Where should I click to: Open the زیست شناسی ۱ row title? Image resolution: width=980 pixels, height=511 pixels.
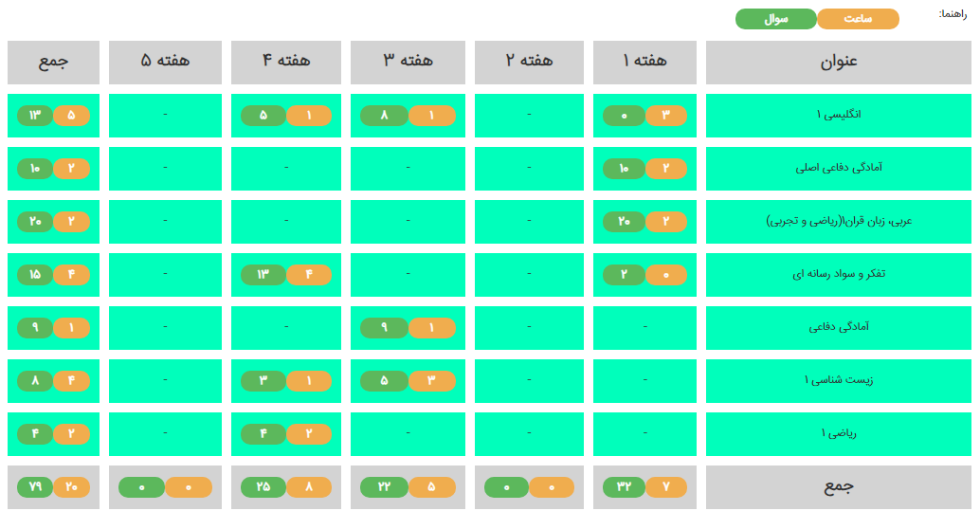838,380
